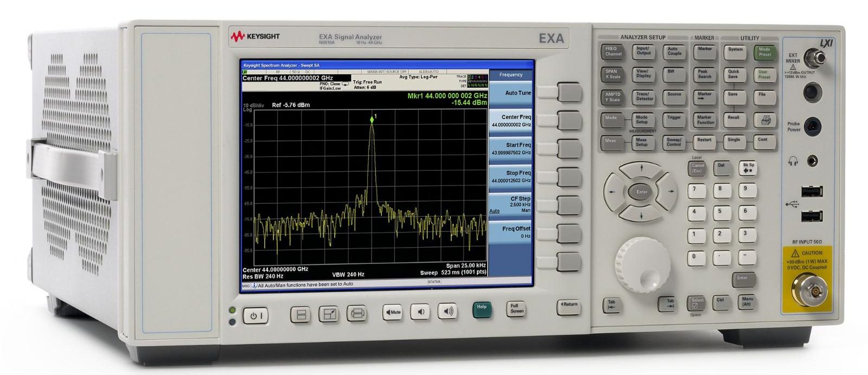Choose Auto under CF Step
The image size is (868, 375).
click(494, 211)
